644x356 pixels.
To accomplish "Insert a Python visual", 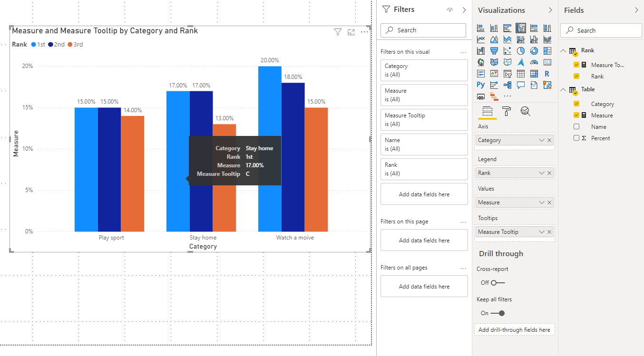I will (x=481, y=85).
